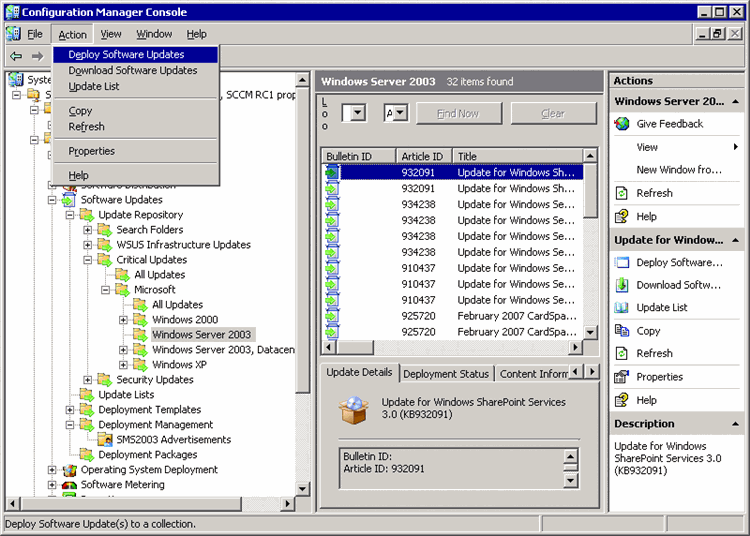Click the Operating System Deployment icon
Viewport: 750px width, 536px height.
tap(69, 470)
